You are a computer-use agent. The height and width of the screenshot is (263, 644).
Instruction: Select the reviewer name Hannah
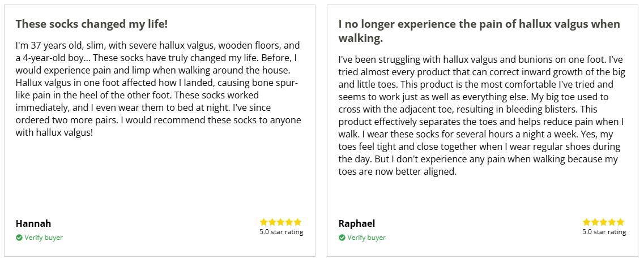(x=33, y=223)
